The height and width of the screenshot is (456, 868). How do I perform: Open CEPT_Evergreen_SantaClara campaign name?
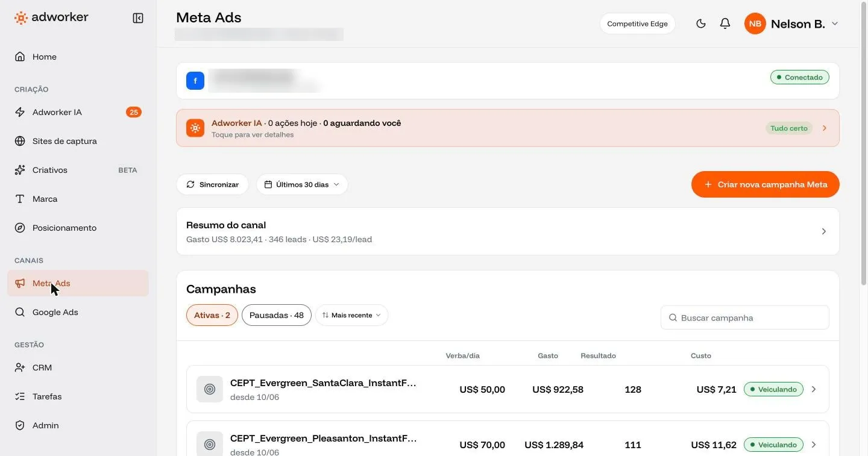tap(323, 383)
